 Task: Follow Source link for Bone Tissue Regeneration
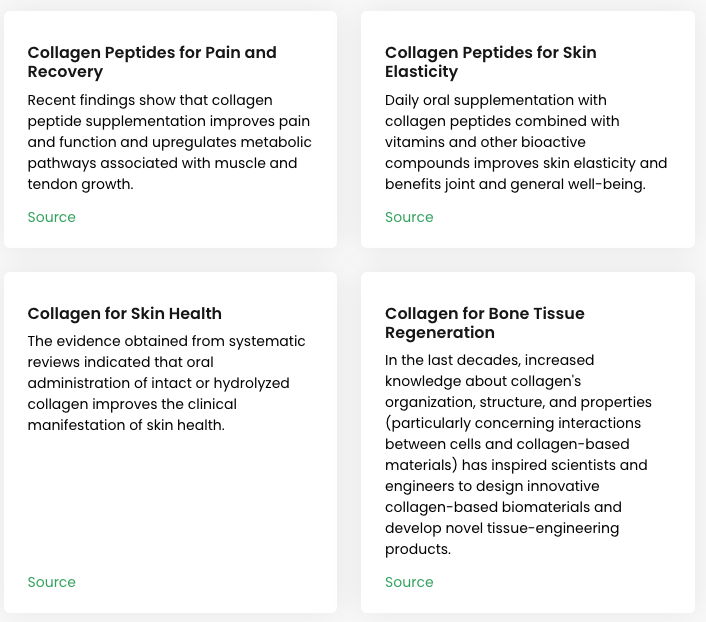[409, 582]
